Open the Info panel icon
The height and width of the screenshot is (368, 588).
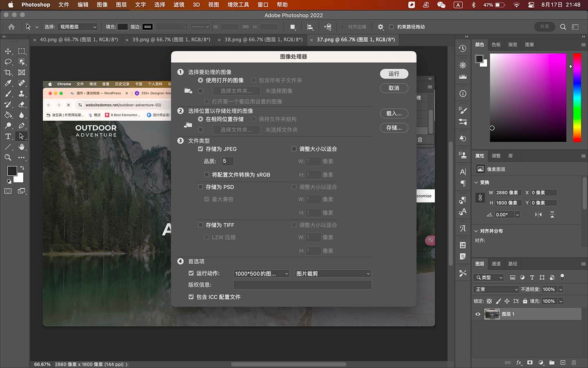pos(463,94)
